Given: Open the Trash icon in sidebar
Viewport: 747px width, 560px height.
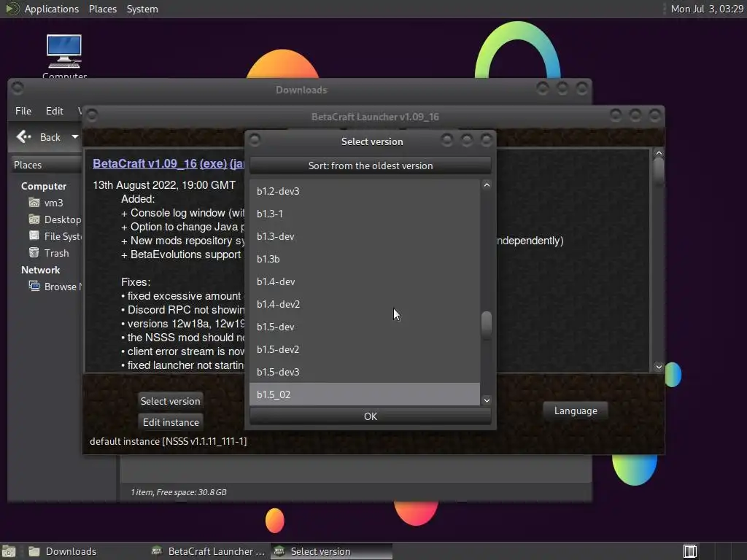Looking at the screenshot, I should (34, 253).
